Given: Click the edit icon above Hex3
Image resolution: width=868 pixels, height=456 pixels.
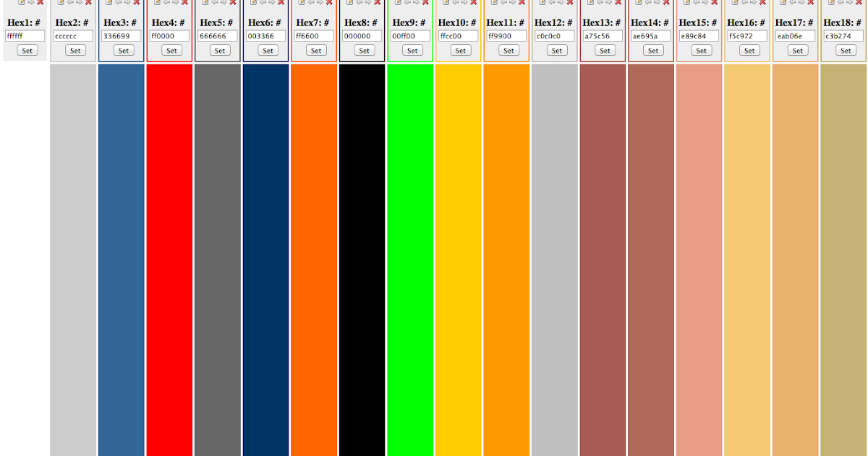Looking at the screenshot, I should (x=109, y=3).
